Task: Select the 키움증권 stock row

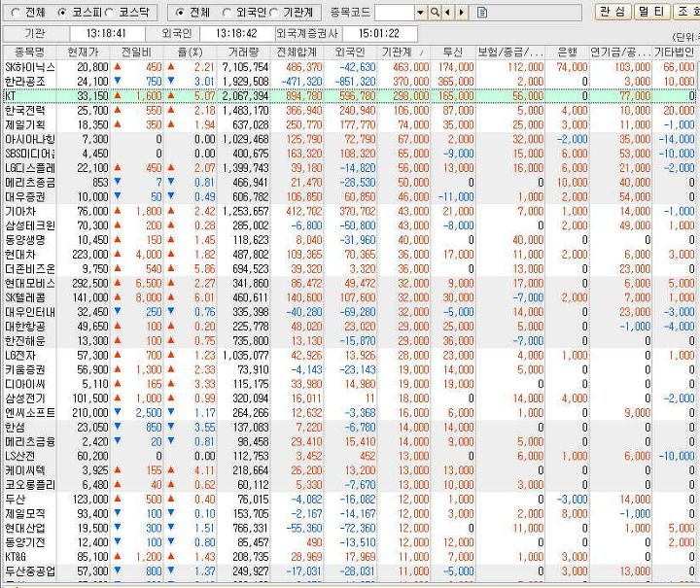Action: point(350,369)
